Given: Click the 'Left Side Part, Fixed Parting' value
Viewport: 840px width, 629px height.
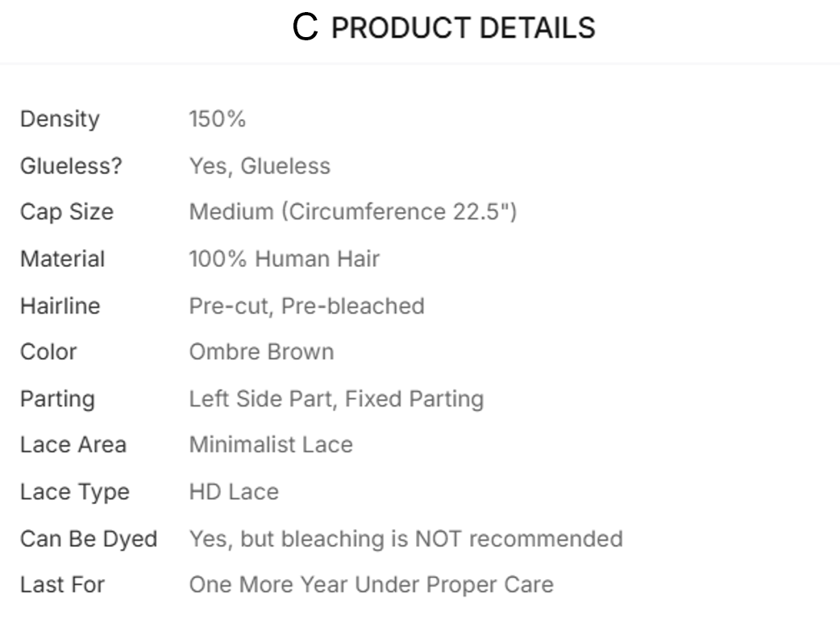Looking at the screenshot, I should (x=336, y=398).
